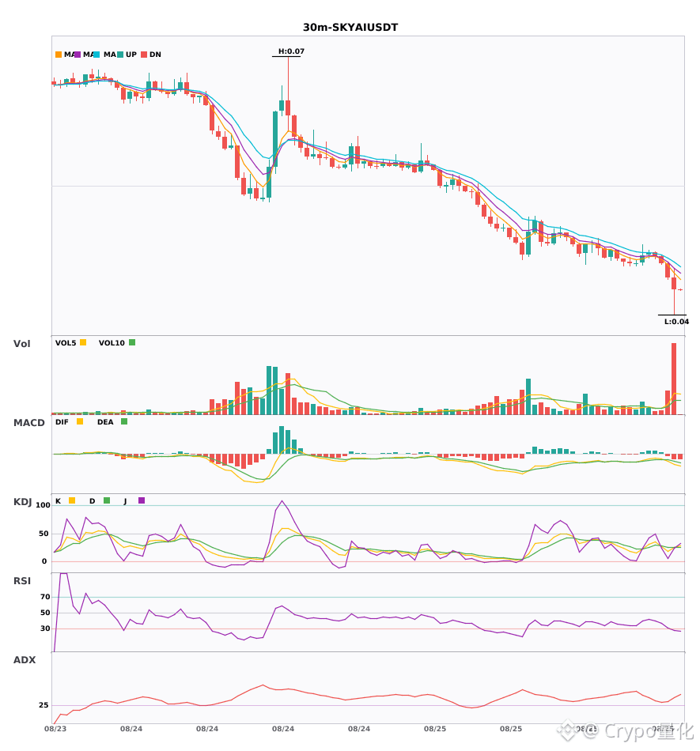Click the green D legend swatch
700x751 pixels.
[x=107, y=500]
